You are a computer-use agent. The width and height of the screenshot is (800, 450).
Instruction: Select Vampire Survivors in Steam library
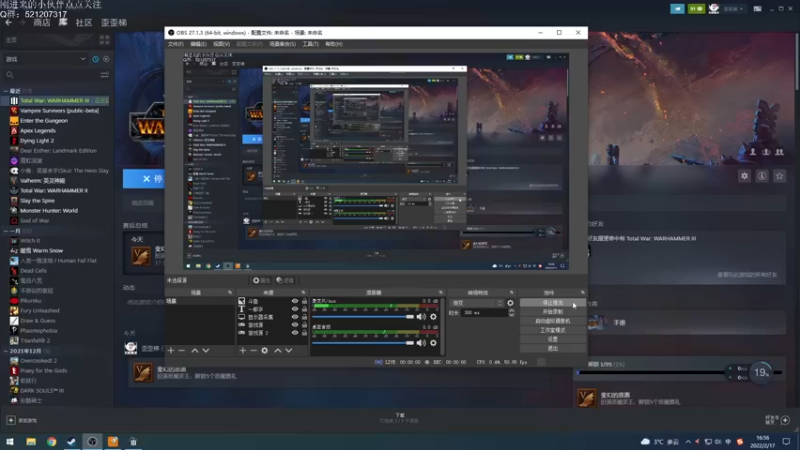coord(59,111)
